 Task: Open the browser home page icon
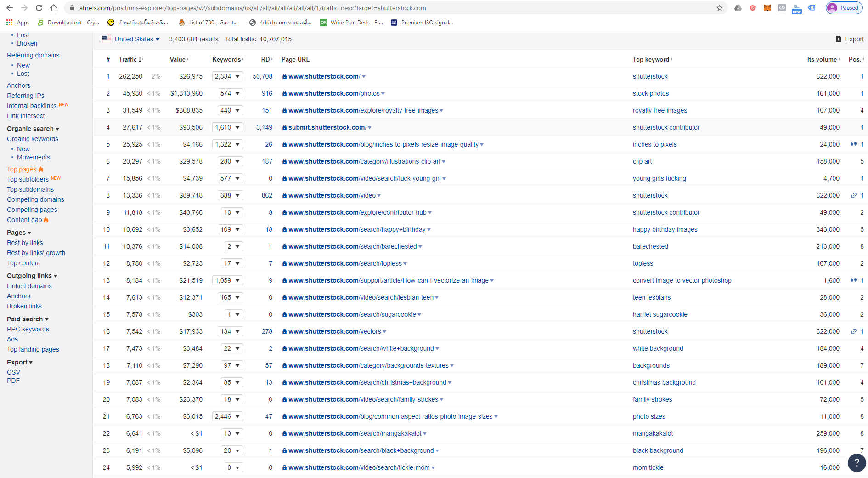click(54, 8)
